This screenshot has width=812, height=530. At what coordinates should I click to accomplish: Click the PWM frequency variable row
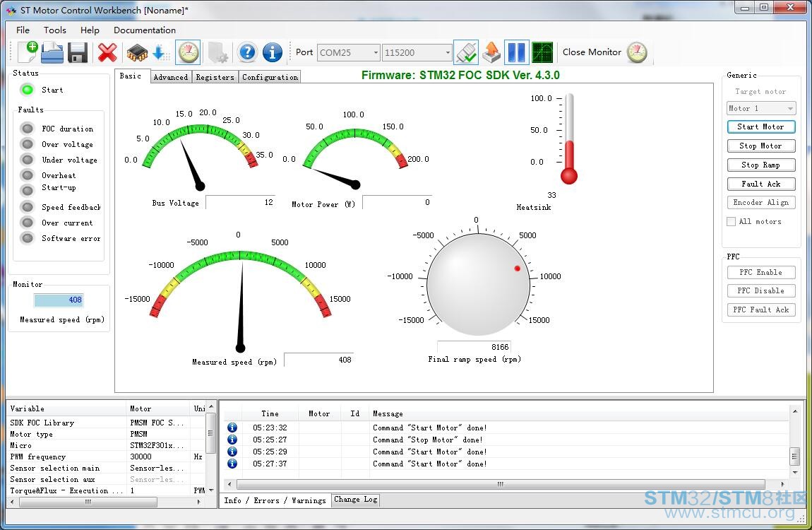[x=107, y=457]
